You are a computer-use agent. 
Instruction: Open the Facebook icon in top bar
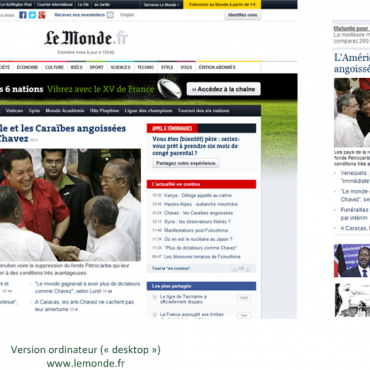pyautogui.click(x=23, y=15)
